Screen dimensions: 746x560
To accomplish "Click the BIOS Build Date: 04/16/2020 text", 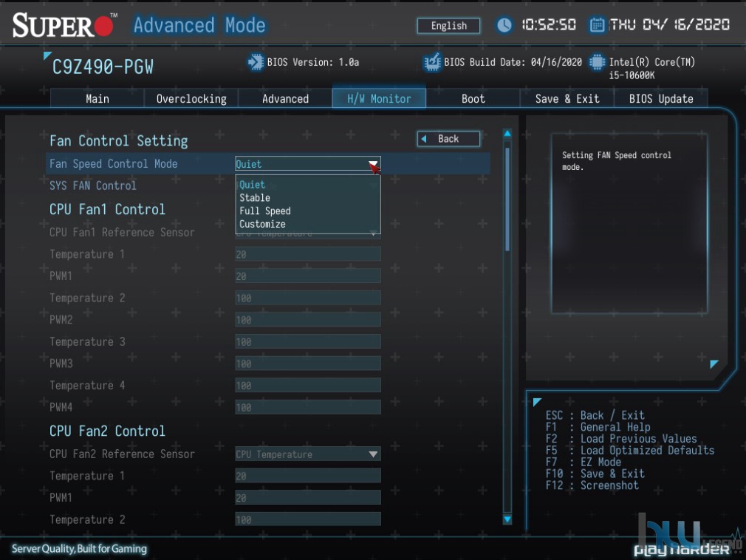I will [513, 62].
